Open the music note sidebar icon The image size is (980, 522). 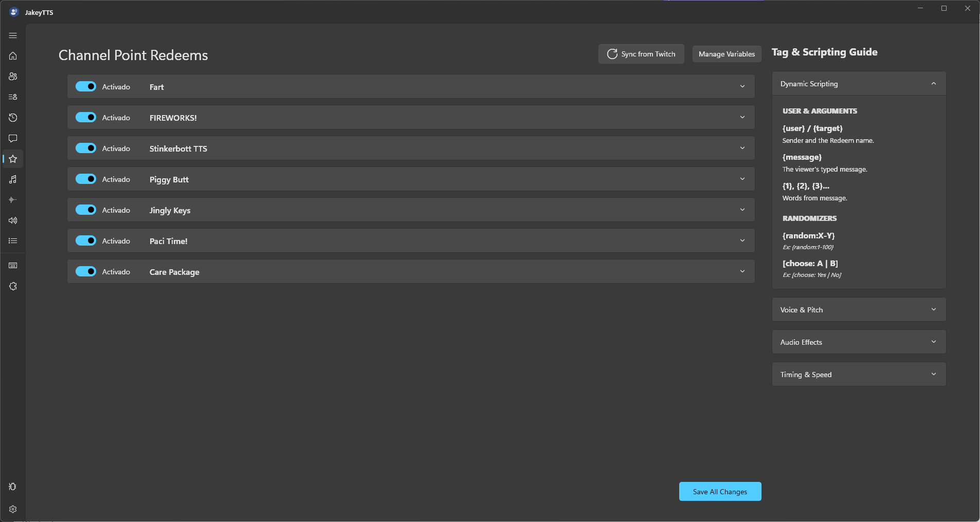13,179
